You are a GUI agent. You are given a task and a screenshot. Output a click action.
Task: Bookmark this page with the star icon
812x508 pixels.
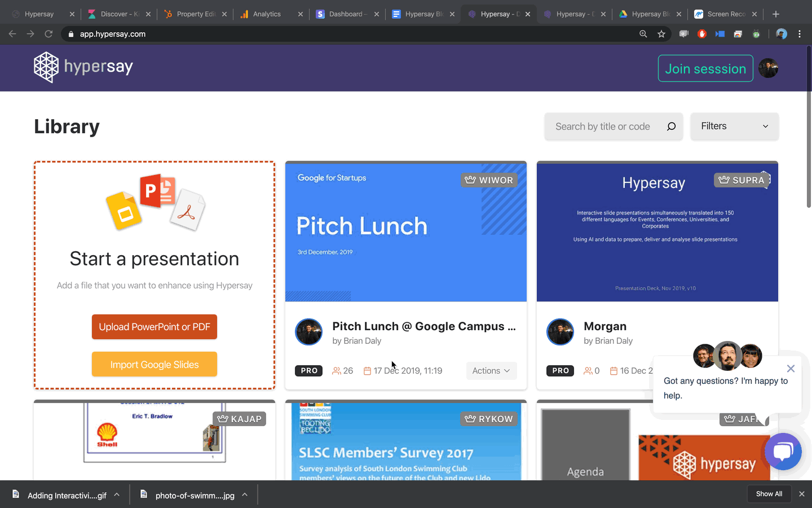[661, 34]
